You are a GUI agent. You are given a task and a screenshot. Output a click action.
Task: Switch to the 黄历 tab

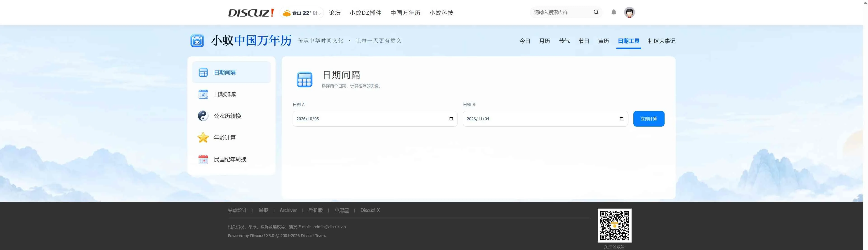coord(603,41)
